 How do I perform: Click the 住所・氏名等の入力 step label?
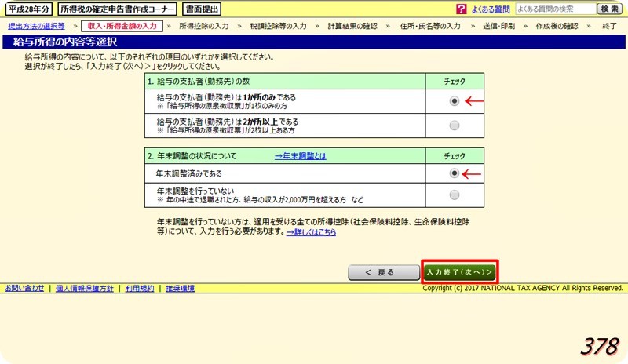tap(430, 26)
